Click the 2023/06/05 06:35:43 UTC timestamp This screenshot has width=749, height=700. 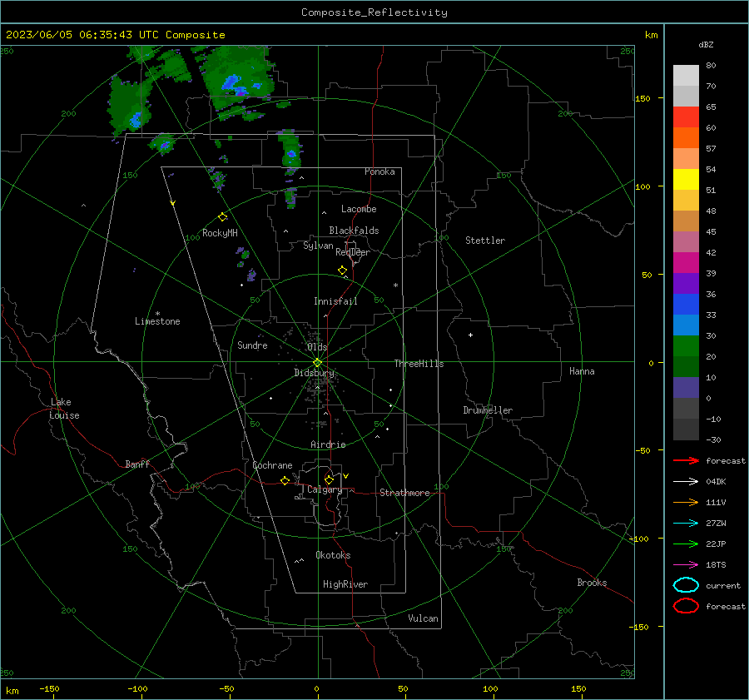(x=82, y=35)
